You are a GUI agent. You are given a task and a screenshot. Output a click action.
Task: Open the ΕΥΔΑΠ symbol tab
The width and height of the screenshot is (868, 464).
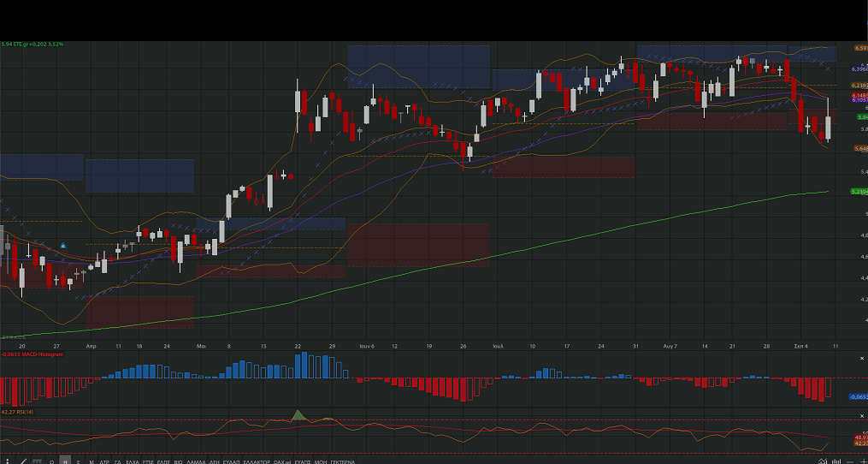pyautogui.click(x=232, y=461)
